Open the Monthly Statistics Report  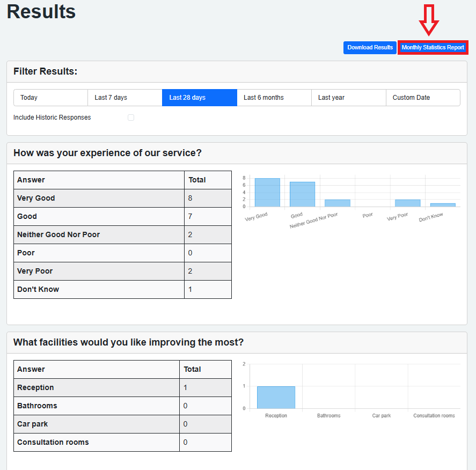(433, 48)
